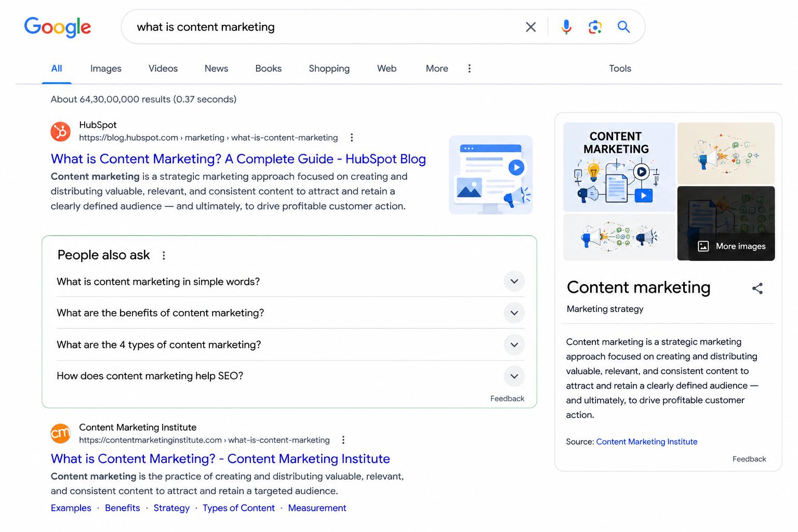The width and height of the screenshot is (798, 532).
Task: Open the Shopping tab
Action: coord(329,69)
